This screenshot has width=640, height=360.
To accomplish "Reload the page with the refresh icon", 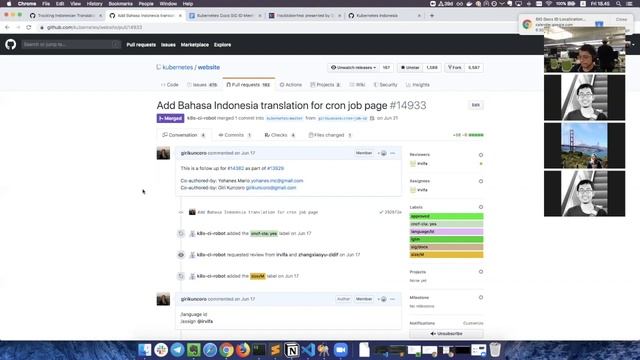I will 29,27.
